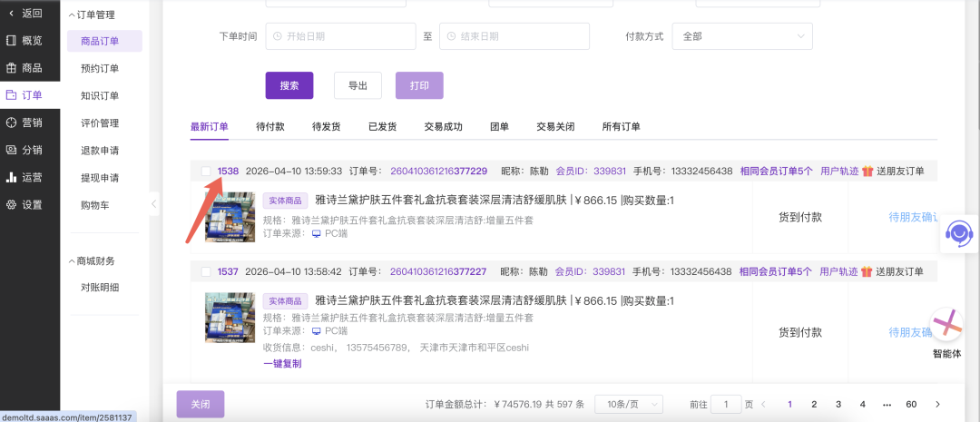The width and height of the screenshot is (980, 422).
Task: Click the 送朋友订单 gift icon on order 1538
Action: (x=867, y=171)
